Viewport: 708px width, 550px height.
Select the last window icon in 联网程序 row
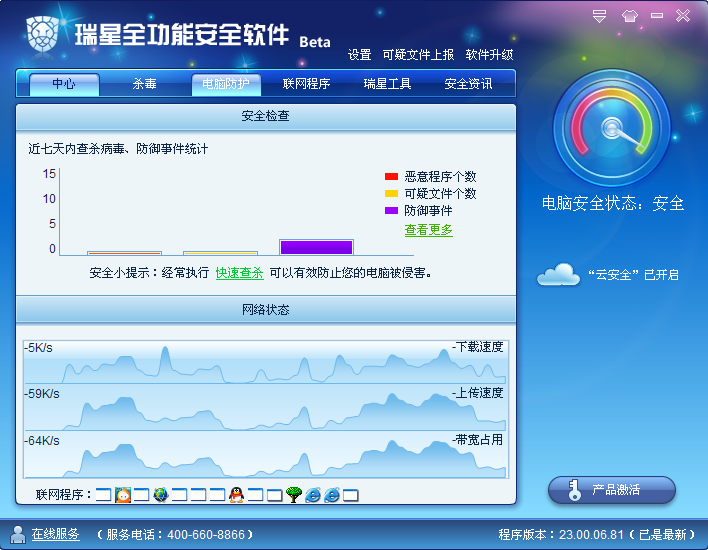[350, 495]
